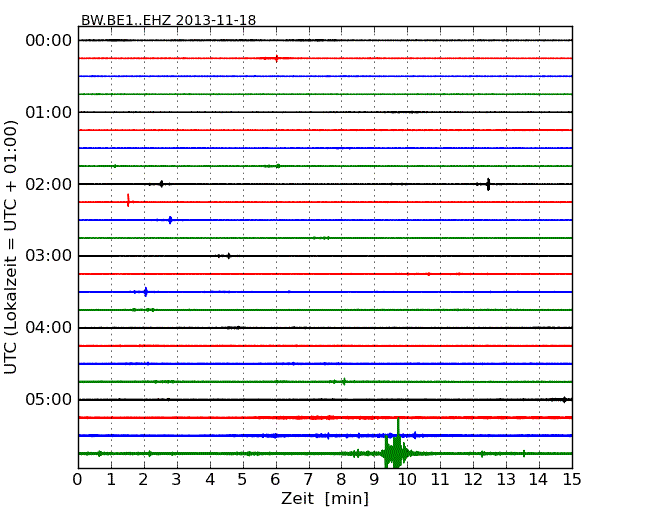
Task: Click the x-axis tick label 14
Action: coord(539,480)
